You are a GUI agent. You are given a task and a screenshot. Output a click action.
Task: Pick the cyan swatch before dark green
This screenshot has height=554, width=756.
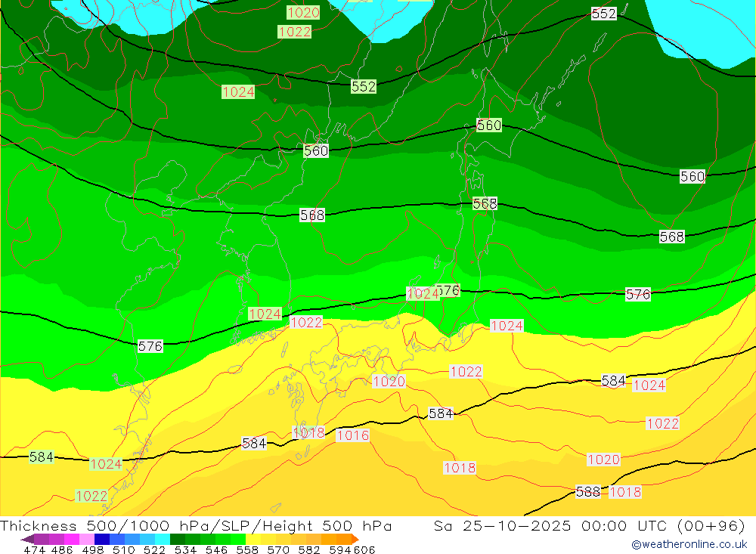pyautogui.click(x=163, y=539)
